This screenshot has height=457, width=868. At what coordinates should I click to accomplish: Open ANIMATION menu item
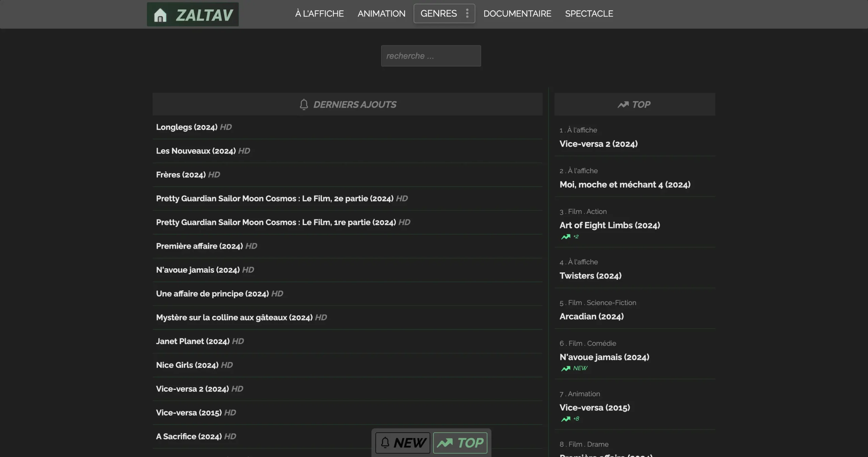(381, 14)
